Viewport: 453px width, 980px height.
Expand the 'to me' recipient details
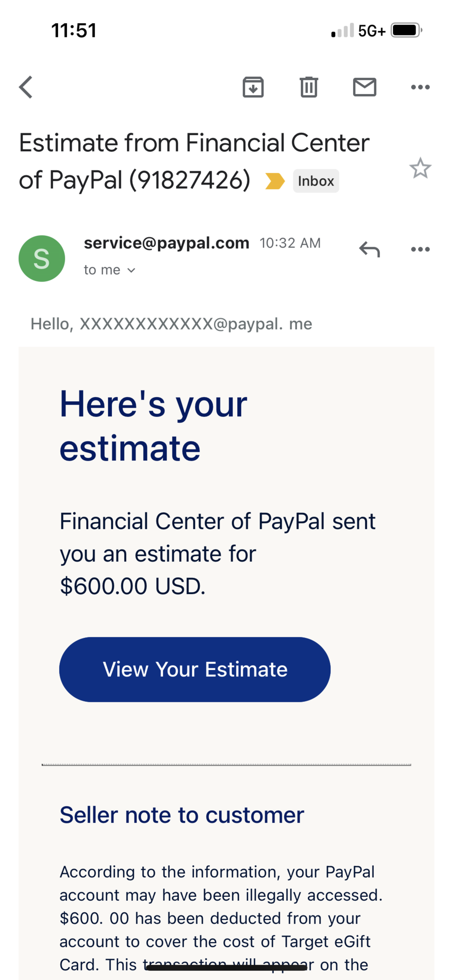pos(109,270)
